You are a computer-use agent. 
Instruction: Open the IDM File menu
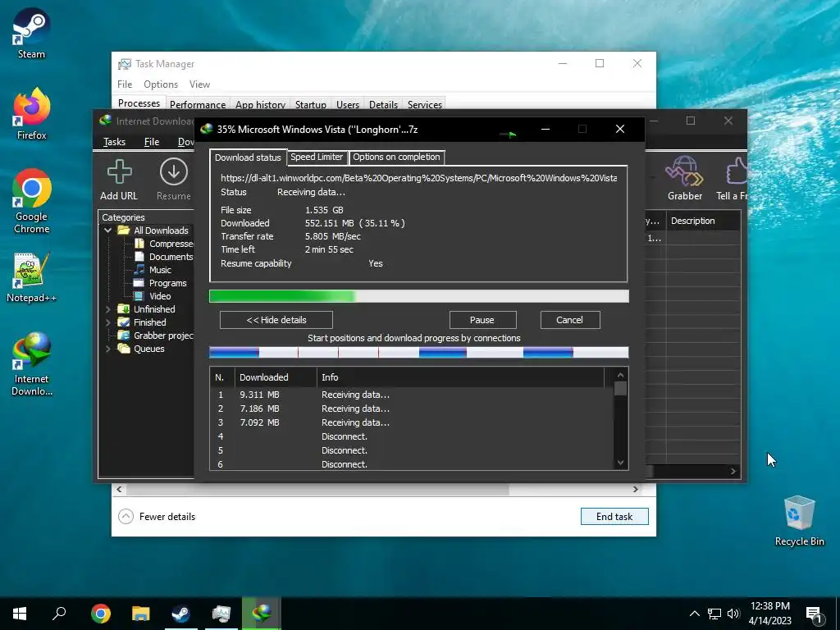pos(152,141)
